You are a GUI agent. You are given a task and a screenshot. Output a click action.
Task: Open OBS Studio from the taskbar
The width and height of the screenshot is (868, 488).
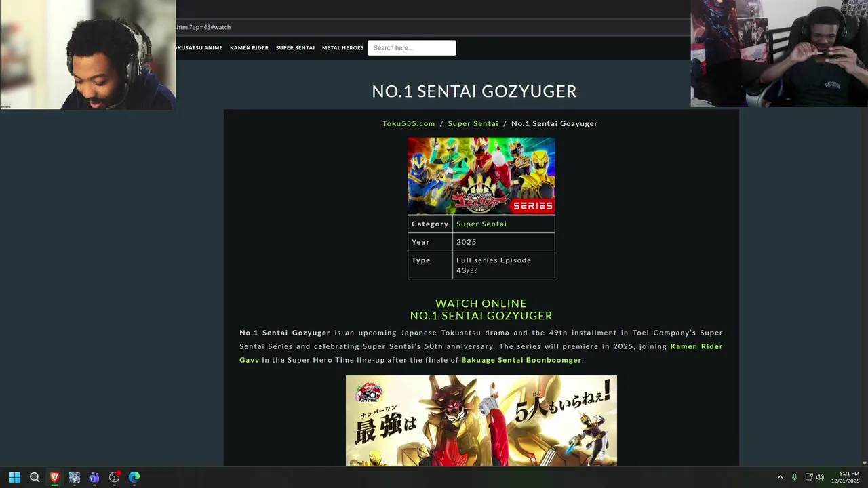click(114, 477)
